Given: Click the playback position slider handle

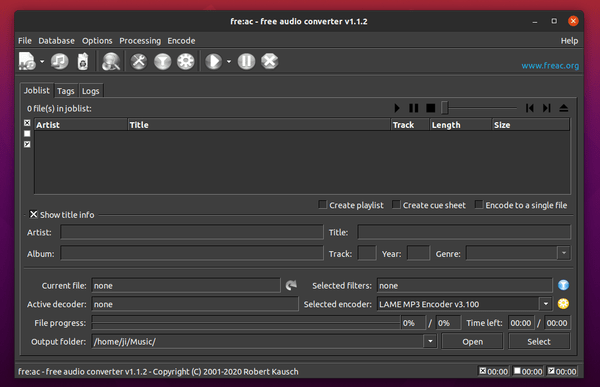Looking at the screenshot, I should point(444,108).
